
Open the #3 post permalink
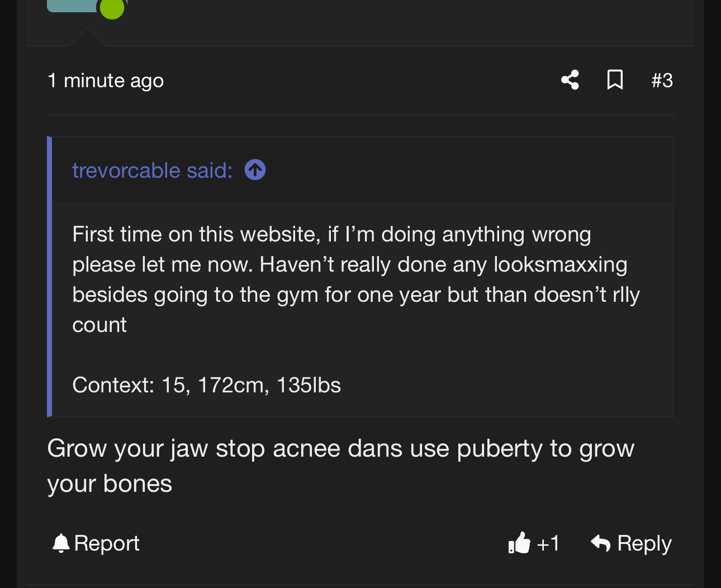(662, 80)
